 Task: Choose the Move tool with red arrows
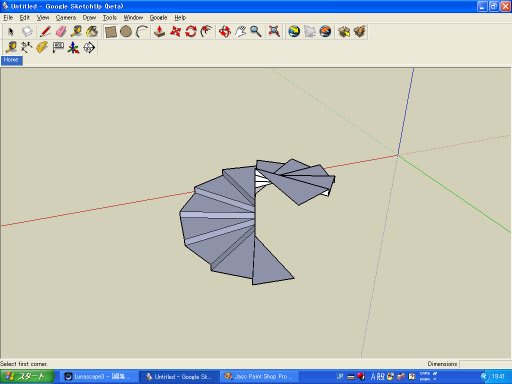[x=175, y=32]
